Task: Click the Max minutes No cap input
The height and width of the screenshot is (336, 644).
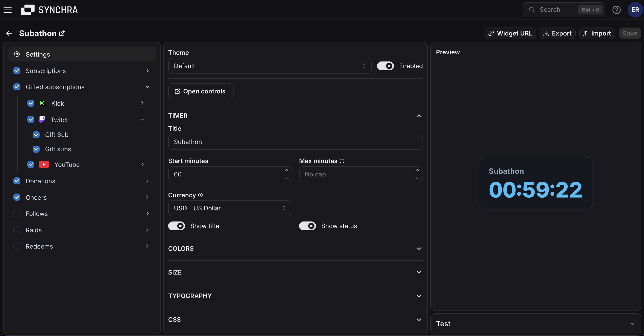Action: coord(356,174)
